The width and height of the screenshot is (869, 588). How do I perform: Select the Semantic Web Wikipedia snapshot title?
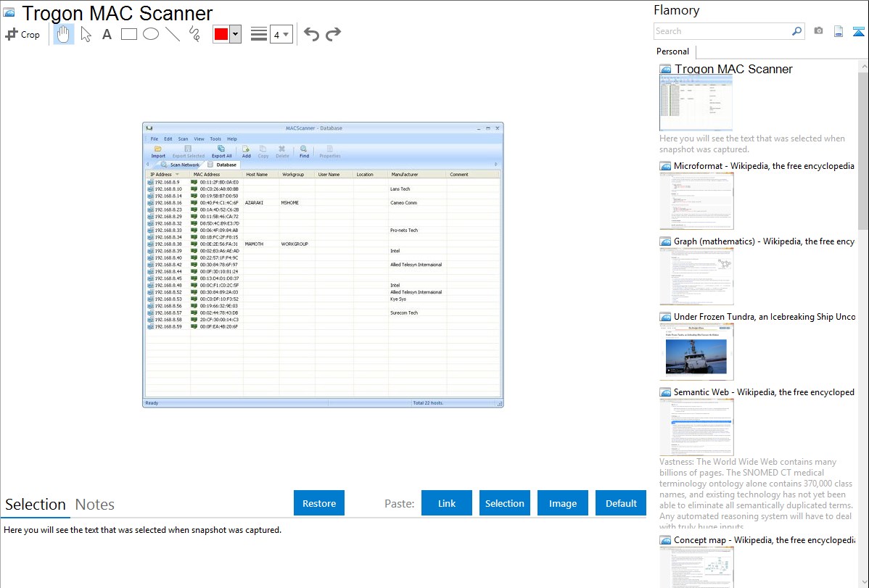[765, 392]
